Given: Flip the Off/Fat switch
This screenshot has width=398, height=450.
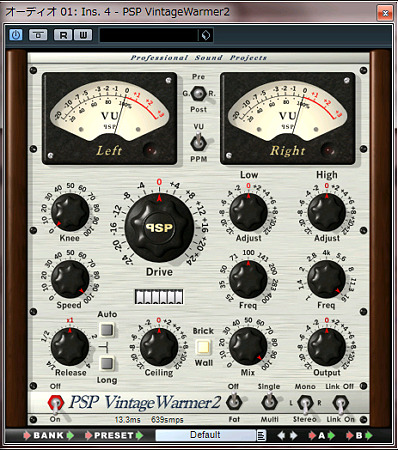Looking at the screenshot, I should (234, 402).
